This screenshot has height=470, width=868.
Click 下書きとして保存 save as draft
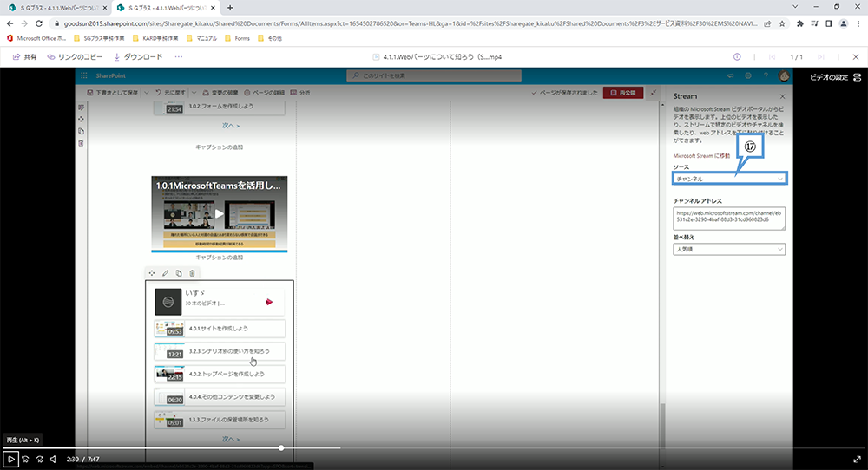(x=112, y=93)
